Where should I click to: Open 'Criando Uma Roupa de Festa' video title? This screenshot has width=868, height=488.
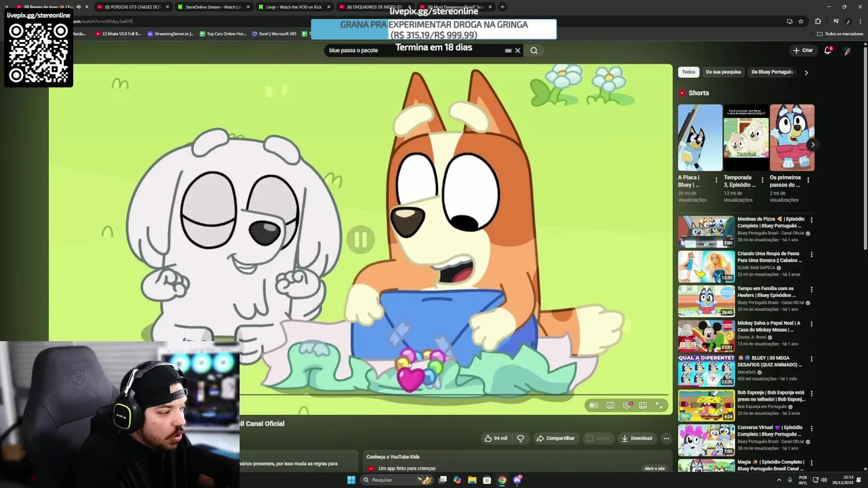769,257
